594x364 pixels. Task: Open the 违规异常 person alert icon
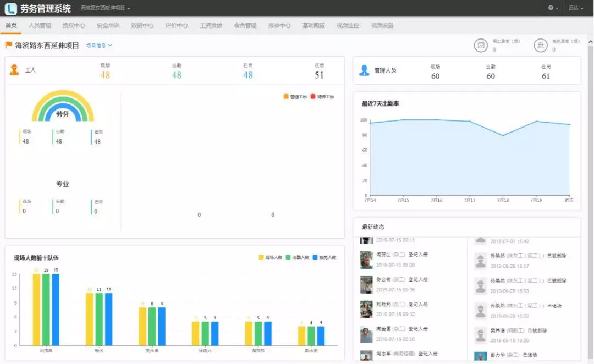[x=540, y=46]
